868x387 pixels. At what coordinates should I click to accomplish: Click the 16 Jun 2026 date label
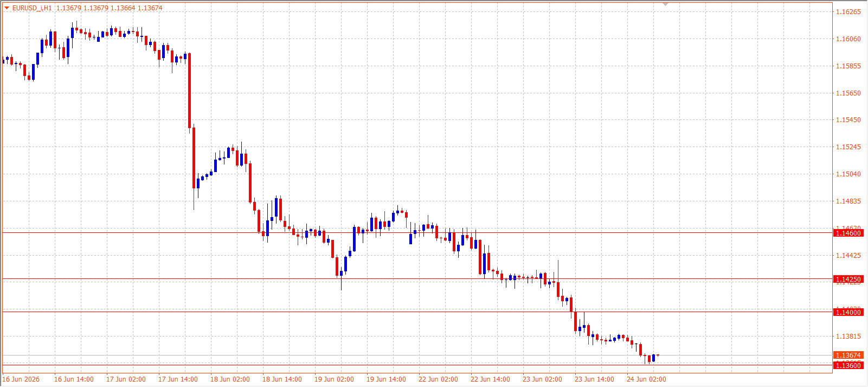[21, 379]
